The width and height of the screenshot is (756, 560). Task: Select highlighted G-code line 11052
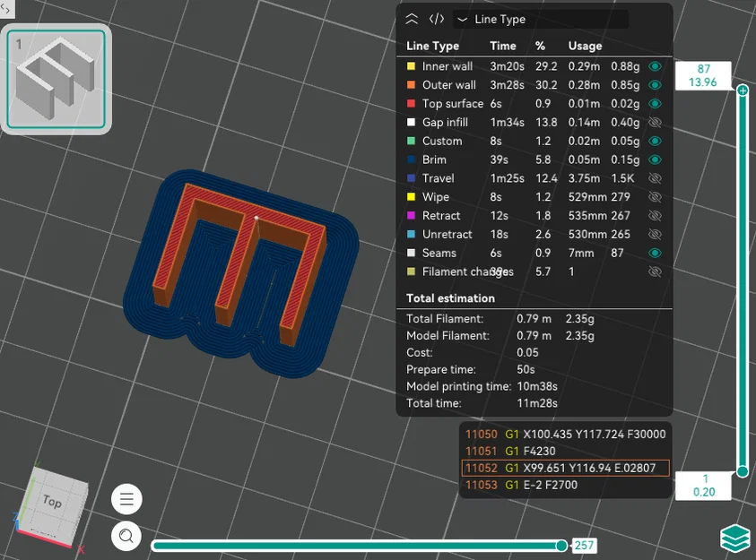coord(565,468)
